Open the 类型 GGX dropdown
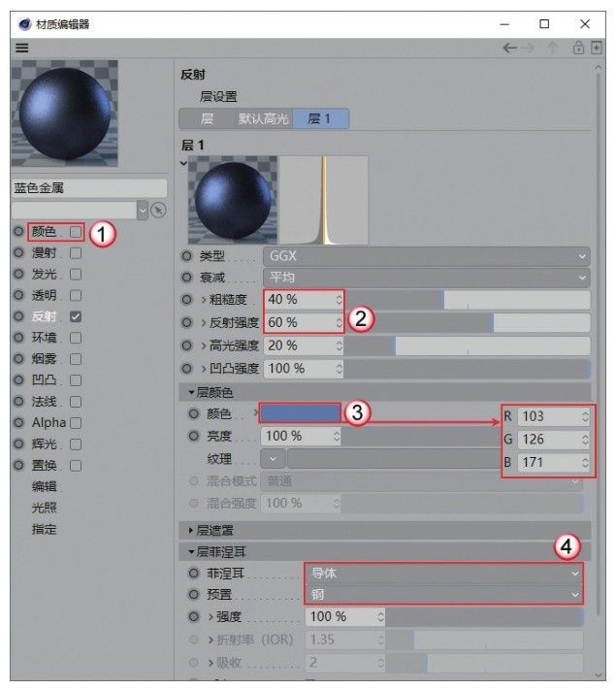 coord(427,256)
